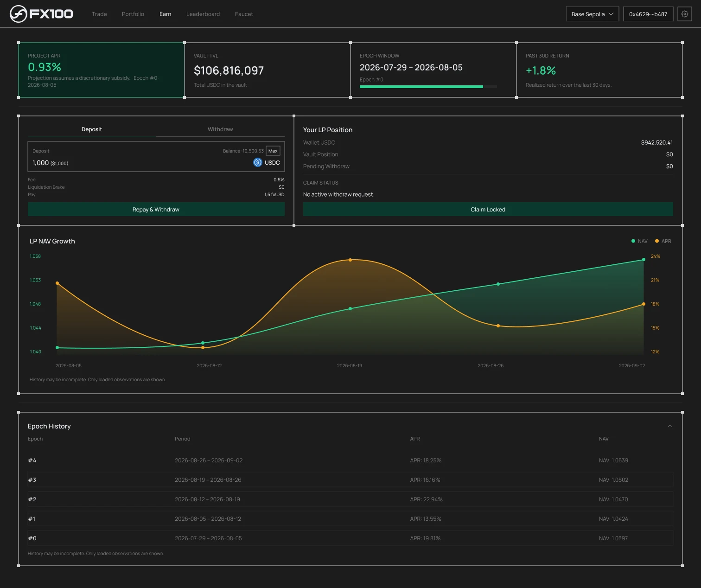Viewport: 701px width, 588px height.
Task: Select epoch #4 row in Epoch History
Action: 350,460
